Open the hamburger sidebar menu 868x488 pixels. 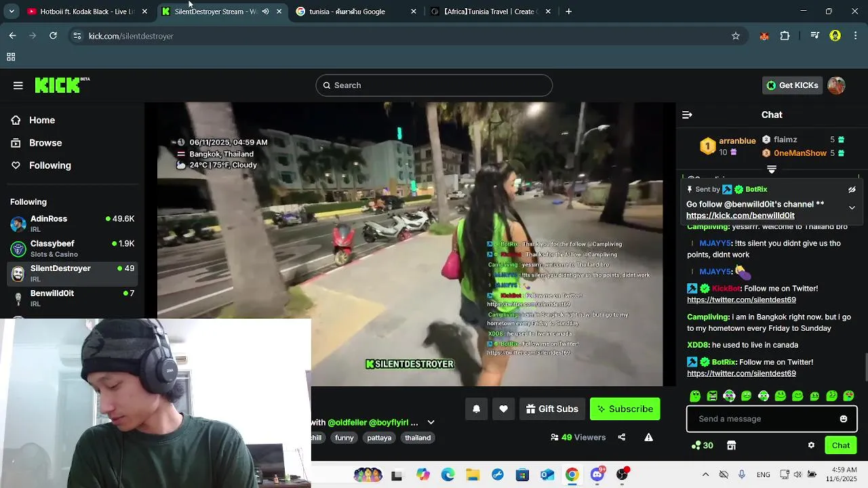[18, 85]
